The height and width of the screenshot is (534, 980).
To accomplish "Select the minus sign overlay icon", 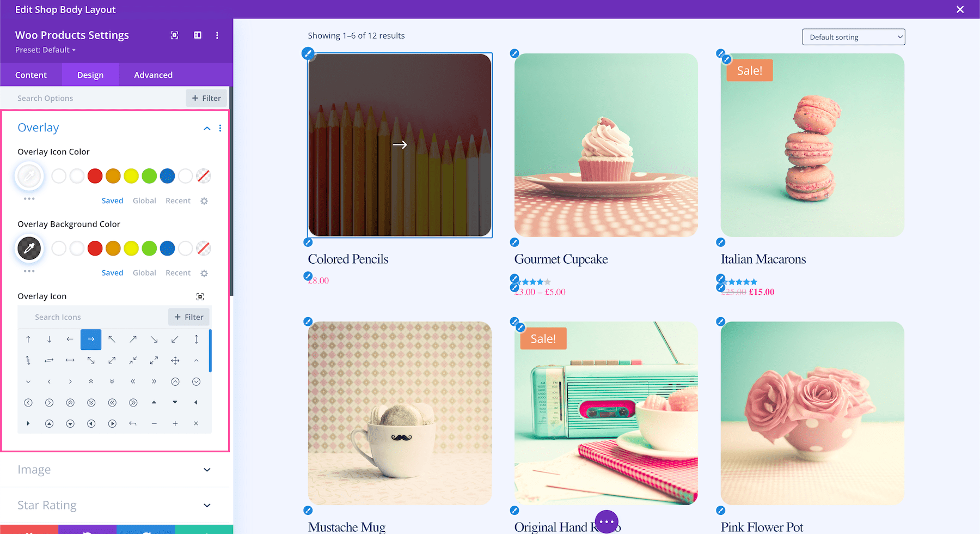I will tap(154, 424).
